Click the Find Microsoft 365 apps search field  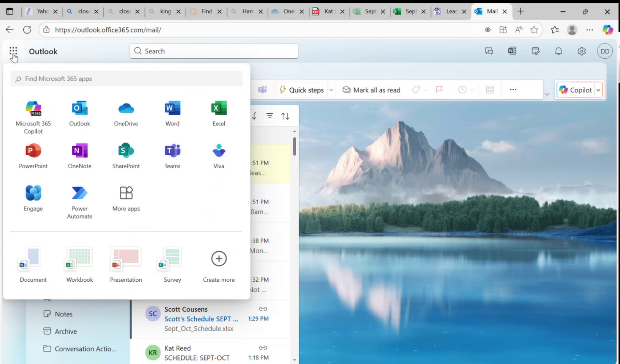126,79
